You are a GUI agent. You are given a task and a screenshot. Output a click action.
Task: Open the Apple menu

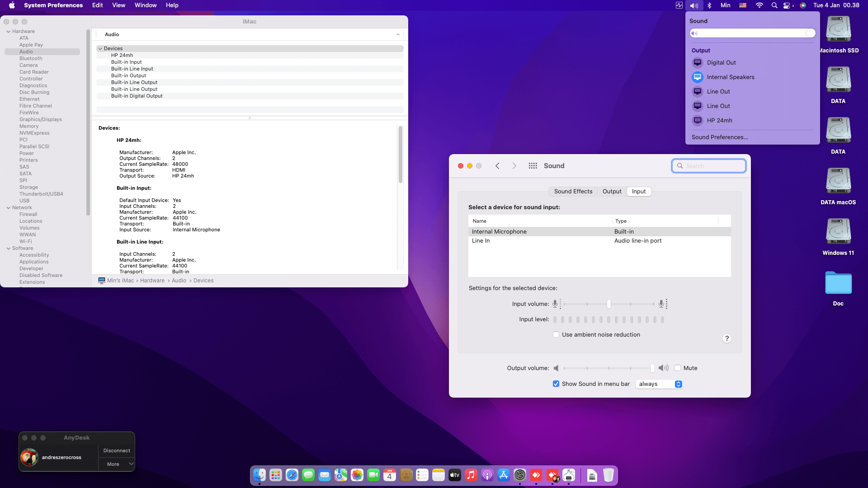(12, 5)
